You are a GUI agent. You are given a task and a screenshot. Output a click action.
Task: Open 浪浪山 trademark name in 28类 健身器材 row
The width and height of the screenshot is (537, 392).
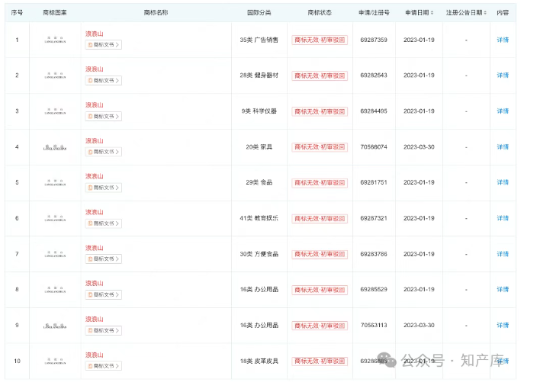pyautogui.click(x=94, y=69)
